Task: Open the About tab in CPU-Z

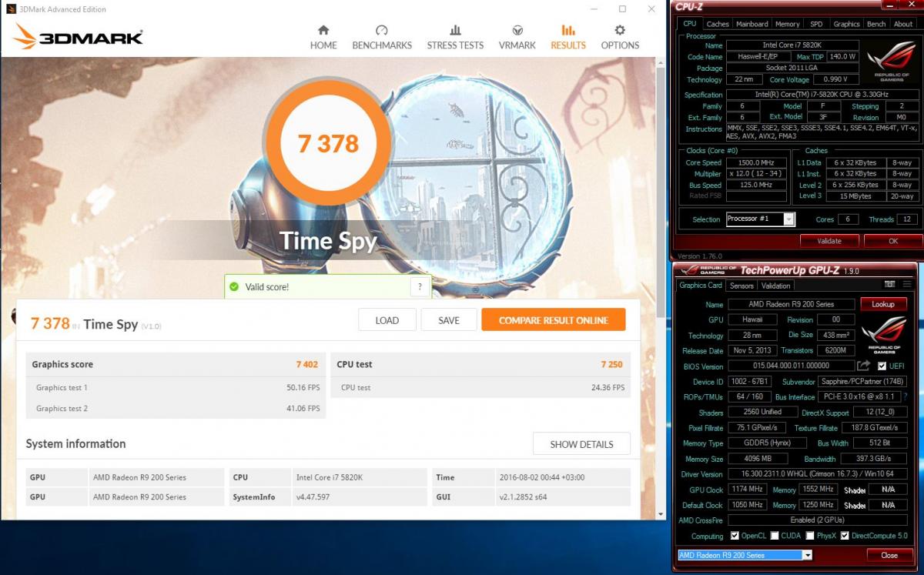Action: pyautogui.click(x=902, y=24)
